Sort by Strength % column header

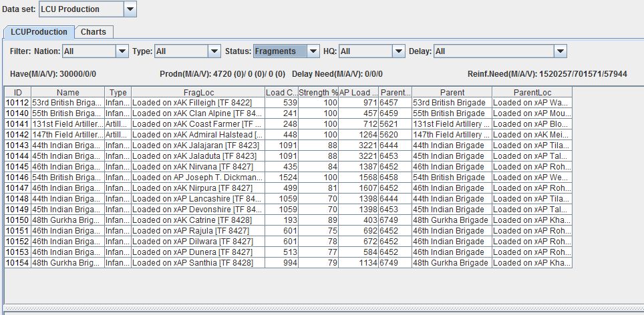coord(318,92)
